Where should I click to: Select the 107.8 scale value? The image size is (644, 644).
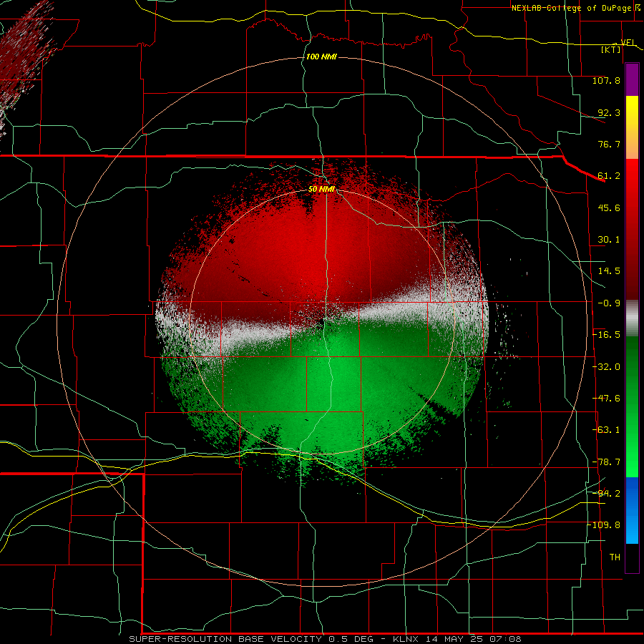point(606,80)
